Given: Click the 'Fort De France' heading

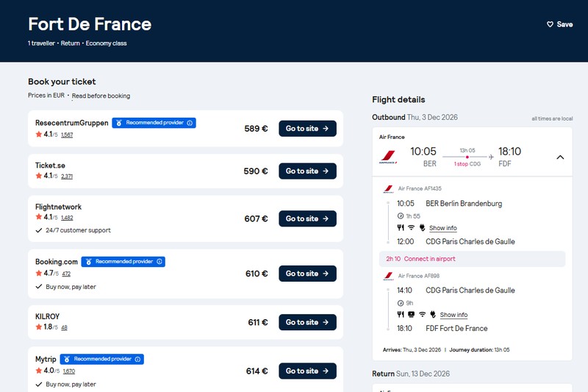Looking at the screenshot, I should click(90, 24).
